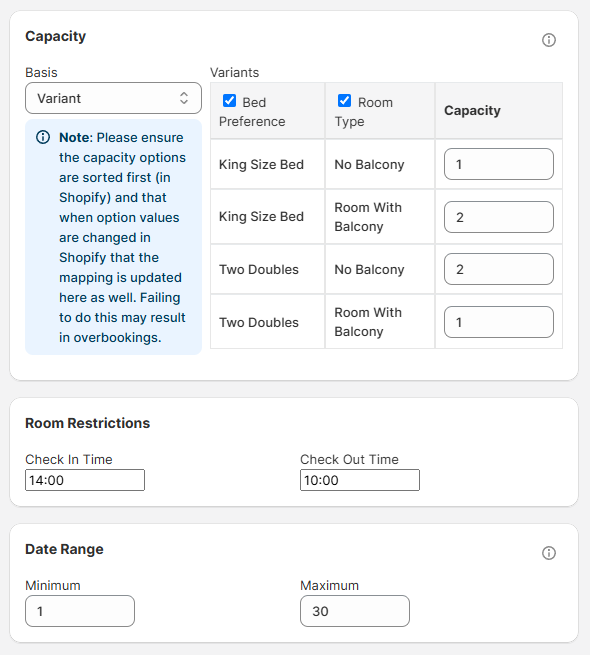
Task: Click the Capacity column header
Action: click(x=472, y=111)
